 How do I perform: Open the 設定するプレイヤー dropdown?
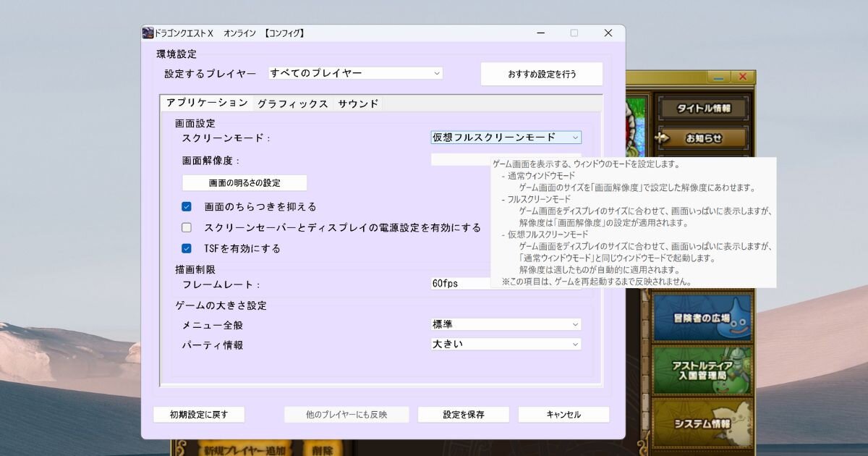click(355, 73)
